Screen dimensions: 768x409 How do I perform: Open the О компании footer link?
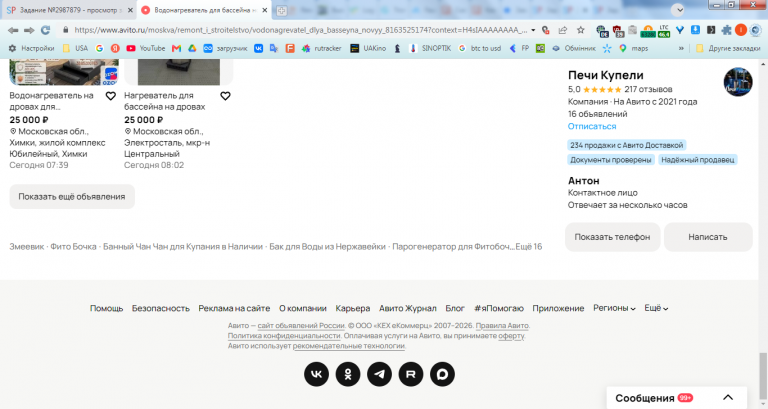(303, 308)
